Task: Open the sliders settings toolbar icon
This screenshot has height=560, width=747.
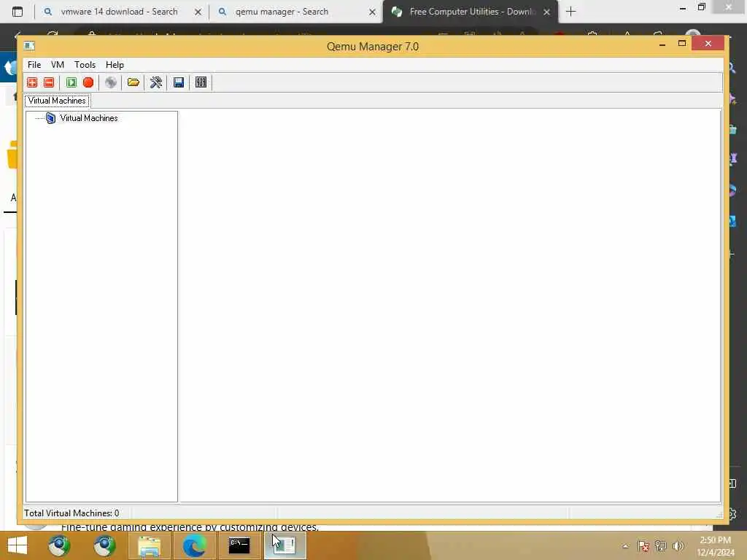Action: click(x=201, y=82)
